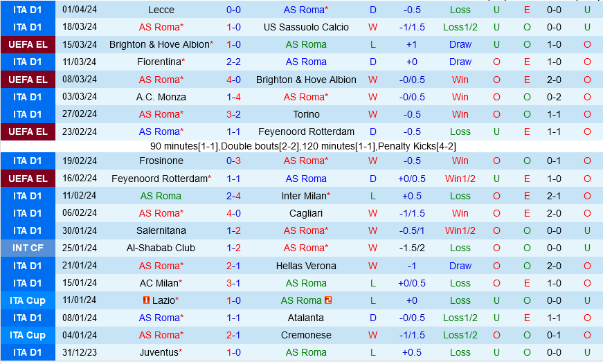603x364 pixels.
Task: Open the INT CF league badge
Action: [x=28, y=248]
